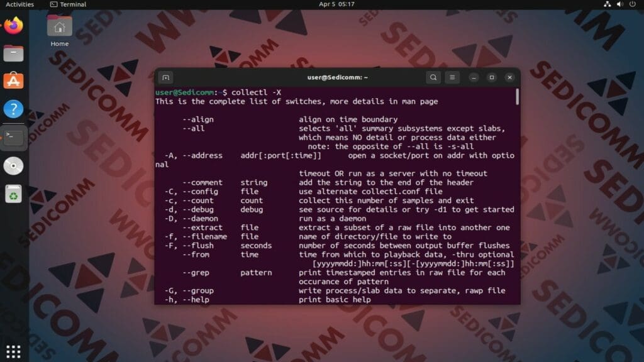644x362 pixels.
Task: Click the --filename option text
Action: point(204,236)
